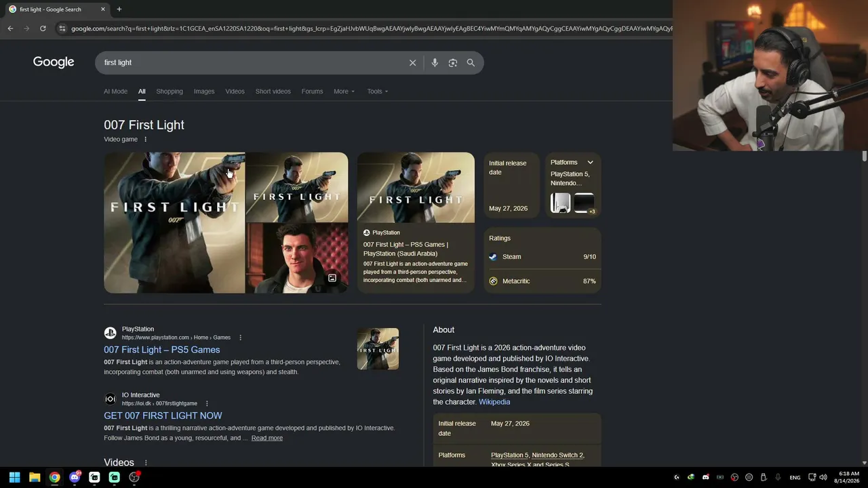Open GET 007 FIRST LIGHT NOW link
The height and width of the screenshot is (488, 868).
click(x=163, y=415)
